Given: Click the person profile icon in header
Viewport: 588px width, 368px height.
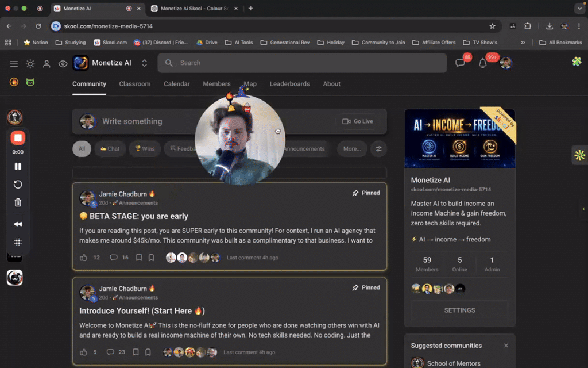Looking at the screenshot, I should click(x=47, y=64).
